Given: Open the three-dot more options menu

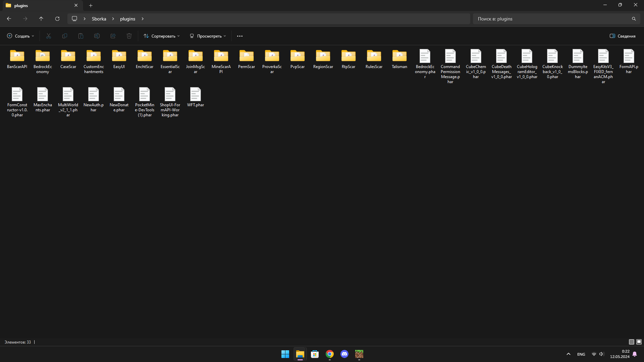Looking at the screenshot, I should click(239, 36).
